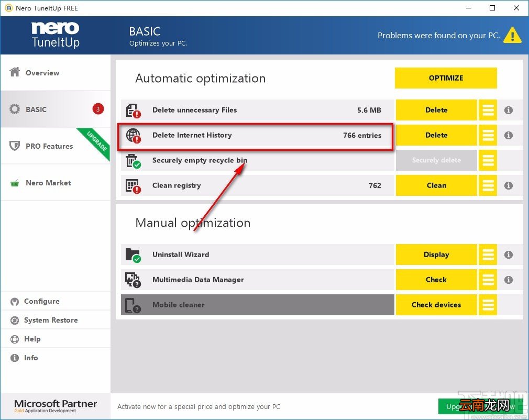Screen dimensions: 529x420
Task: Select the BASIC section in sidebar
Action: coord(56,109)
